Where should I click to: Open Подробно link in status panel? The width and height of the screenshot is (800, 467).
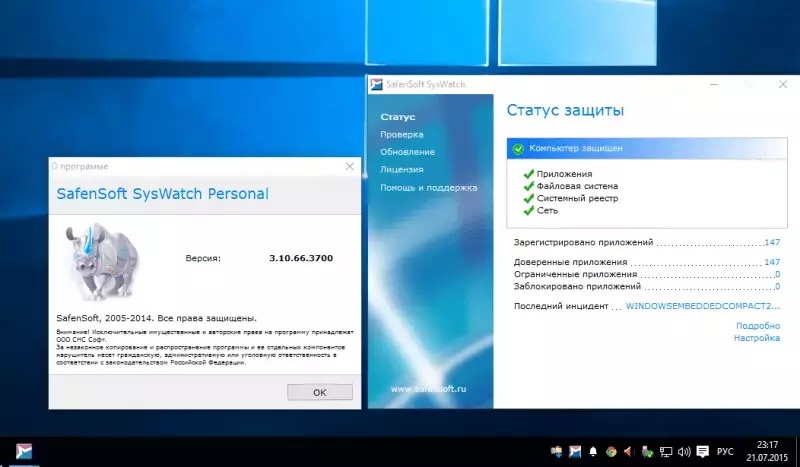(758, 326)
